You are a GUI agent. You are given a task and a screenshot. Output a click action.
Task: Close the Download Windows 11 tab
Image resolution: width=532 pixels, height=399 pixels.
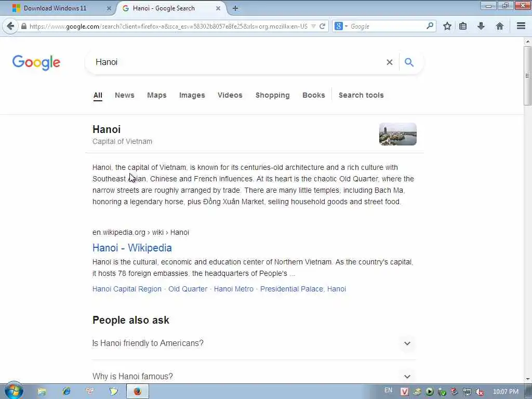[109, 8]
